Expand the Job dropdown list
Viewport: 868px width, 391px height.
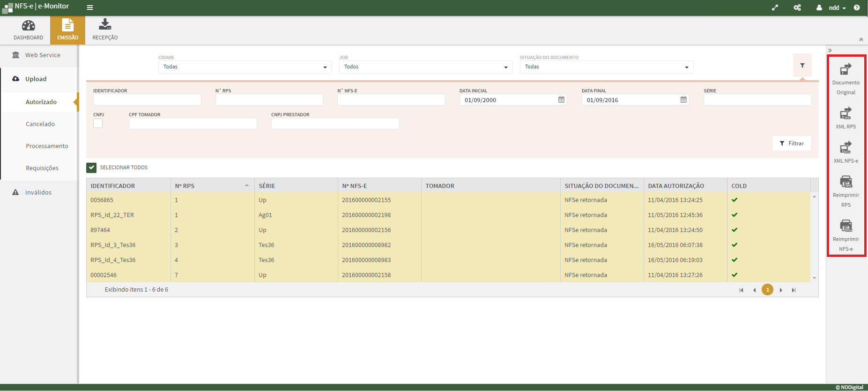pyautogui.click(x=425, y=67)
